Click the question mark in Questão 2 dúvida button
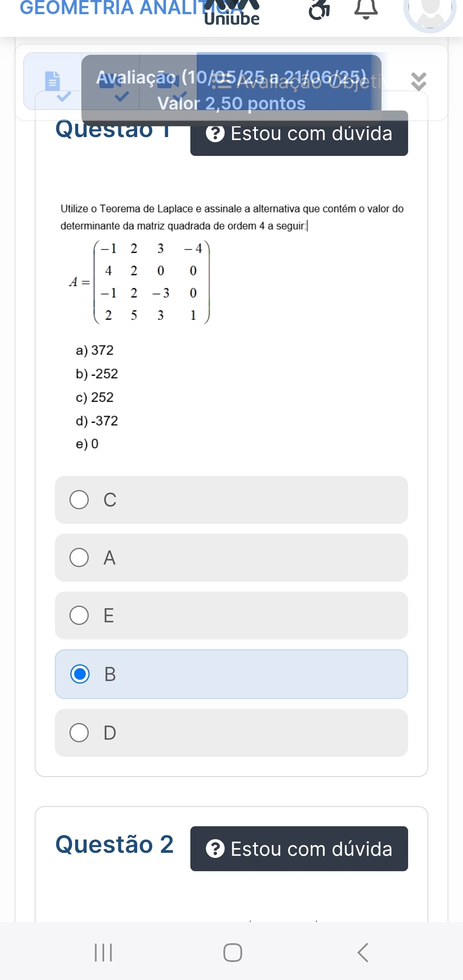463x980 pixels. tap(215, 849)
